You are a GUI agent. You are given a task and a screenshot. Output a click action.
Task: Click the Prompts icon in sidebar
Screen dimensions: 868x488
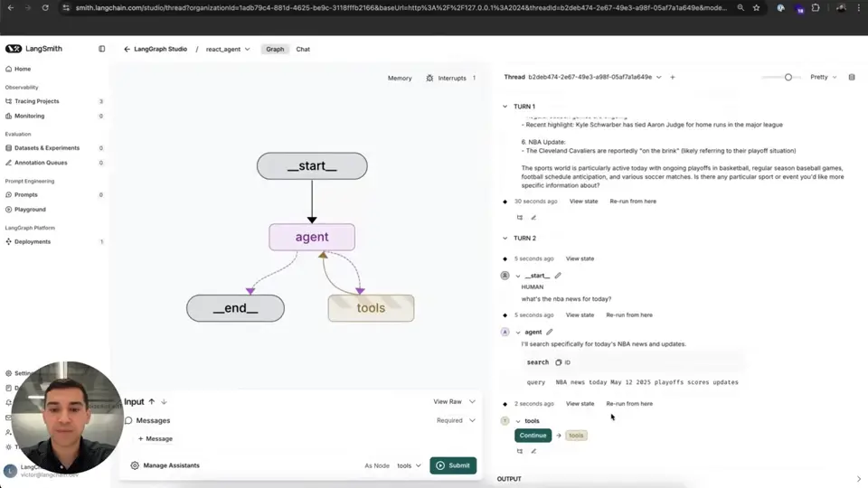8,195
